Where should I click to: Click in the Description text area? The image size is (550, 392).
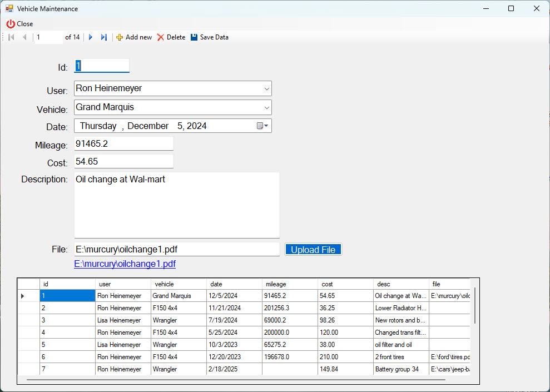176,205
